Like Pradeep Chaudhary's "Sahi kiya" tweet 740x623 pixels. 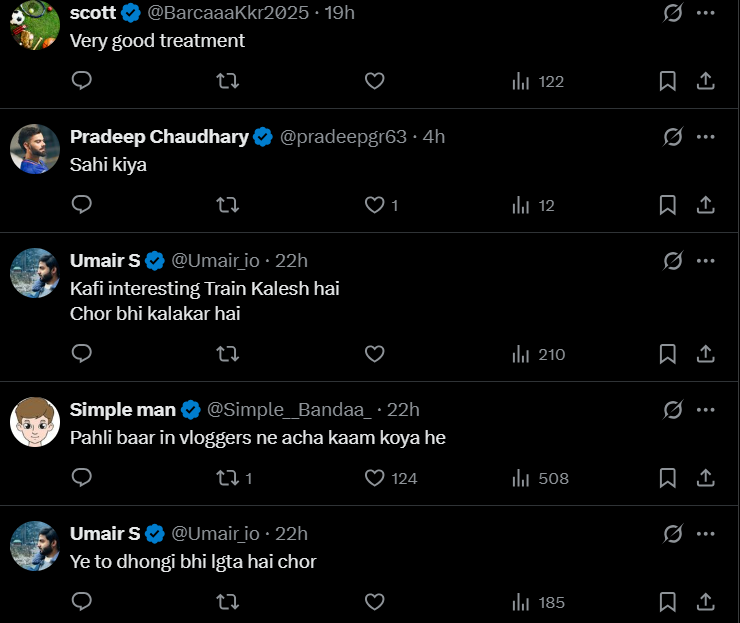pos(375,205)
